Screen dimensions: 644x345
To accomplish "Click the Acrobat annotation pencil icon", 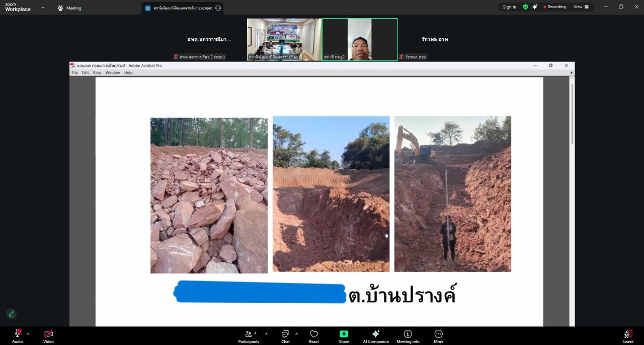I will click(x=11, y=313).
